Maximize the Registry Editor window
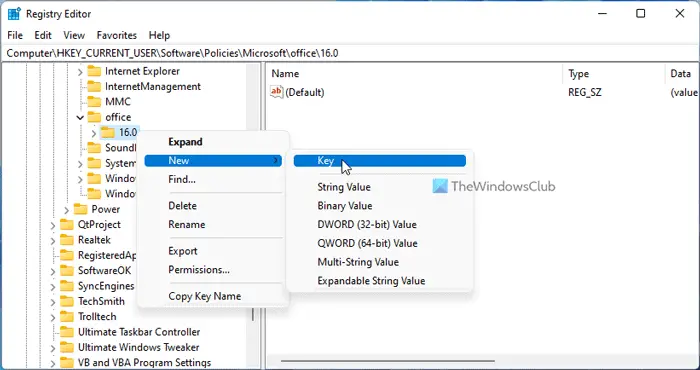This screenshot has height=370, width=700. [x=641, y=14]
